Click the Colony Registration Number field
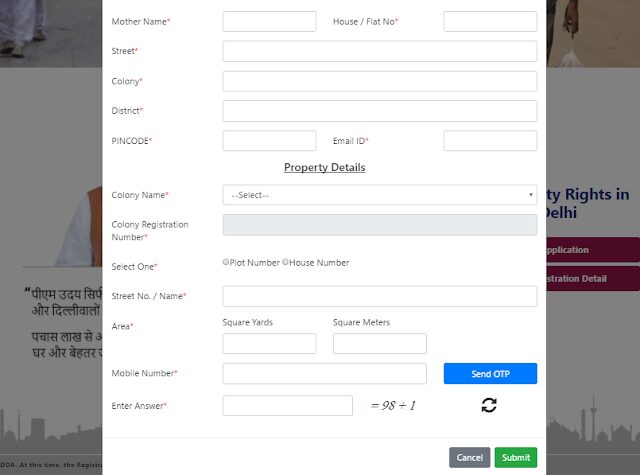 click(380, 225)
